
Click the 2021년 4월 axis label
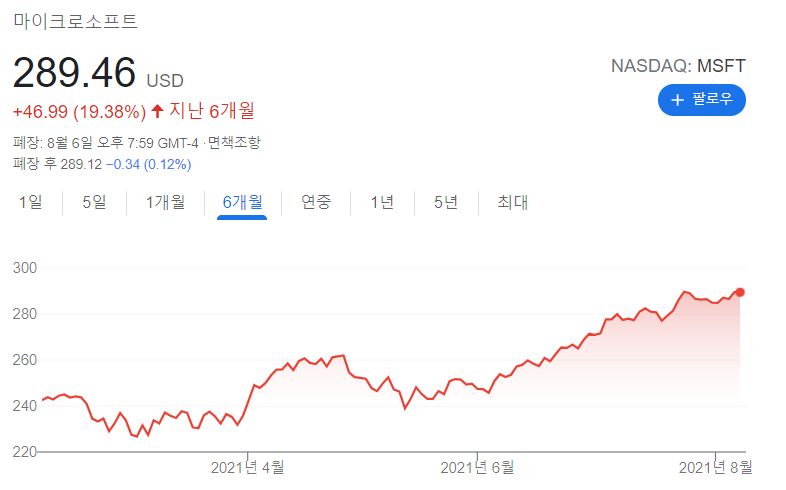pyautogui.click(x=248, y=467)
